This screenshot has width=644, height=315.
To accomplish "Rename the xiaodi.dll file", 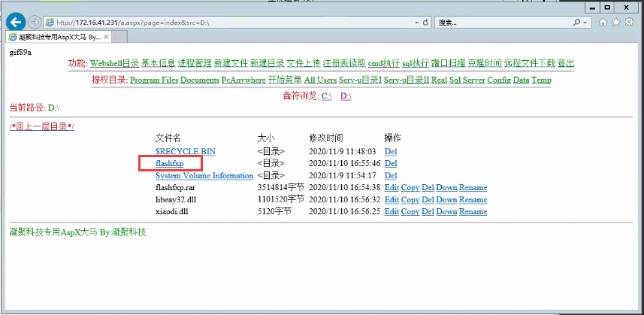I will point(473,211).
